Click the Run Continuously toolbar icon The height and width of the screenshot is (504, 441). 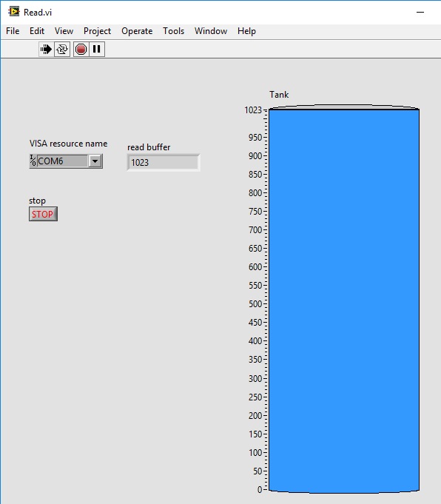tap(61, 49)
